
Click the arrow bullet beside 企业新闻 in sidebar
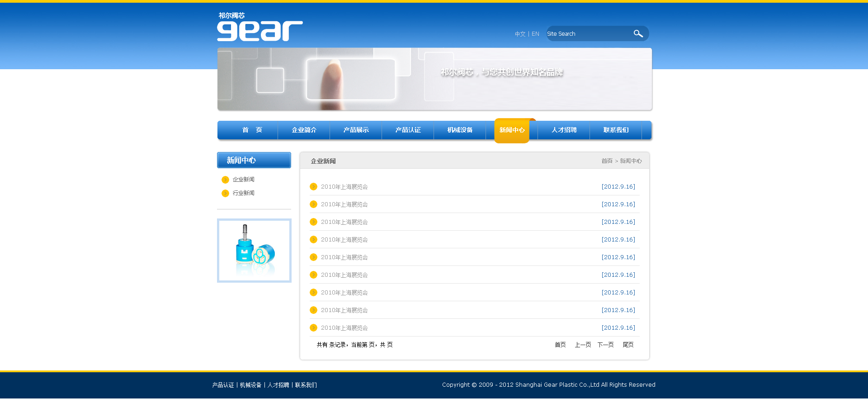[225, 180]
